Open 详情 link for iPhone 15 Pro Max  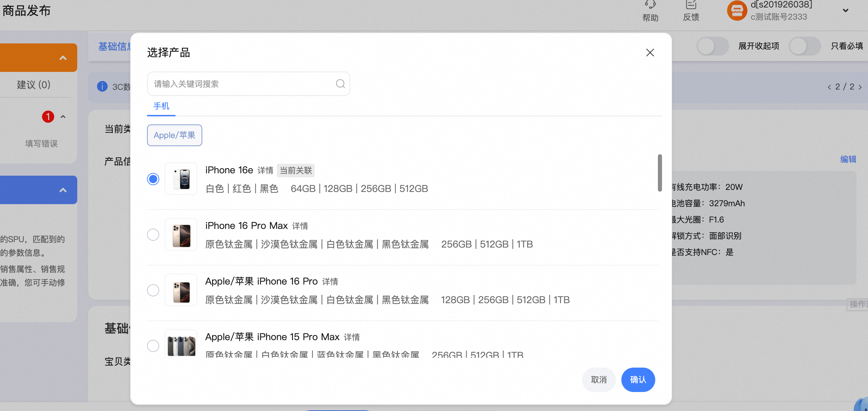point(352,337)
